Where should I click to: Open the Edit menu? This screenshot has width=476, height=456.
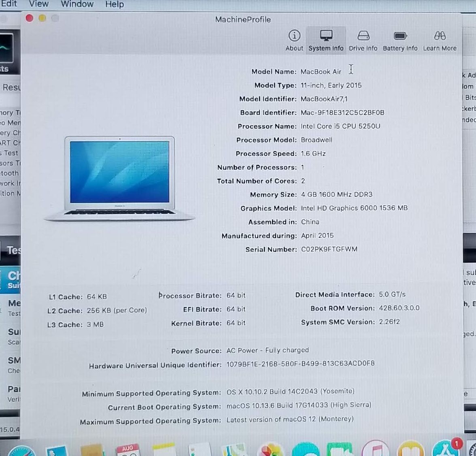click(9, 4)
